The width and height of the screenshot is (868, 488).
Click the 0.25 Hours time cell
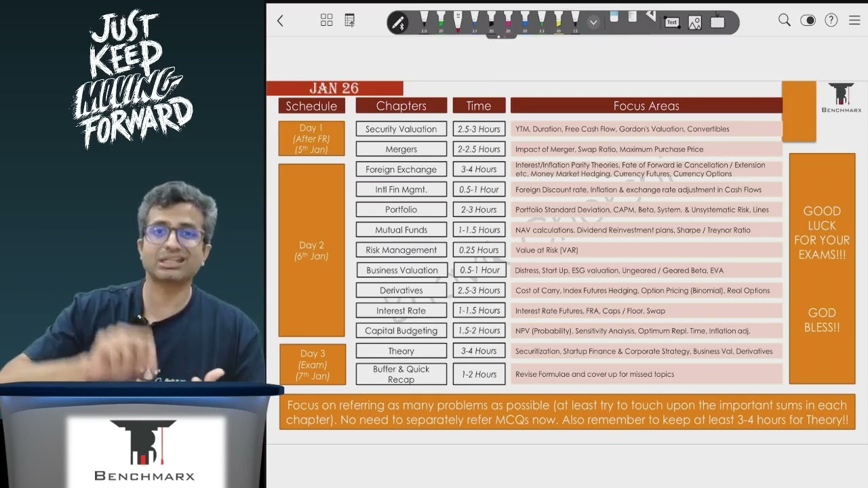click(x=479, y=250)
